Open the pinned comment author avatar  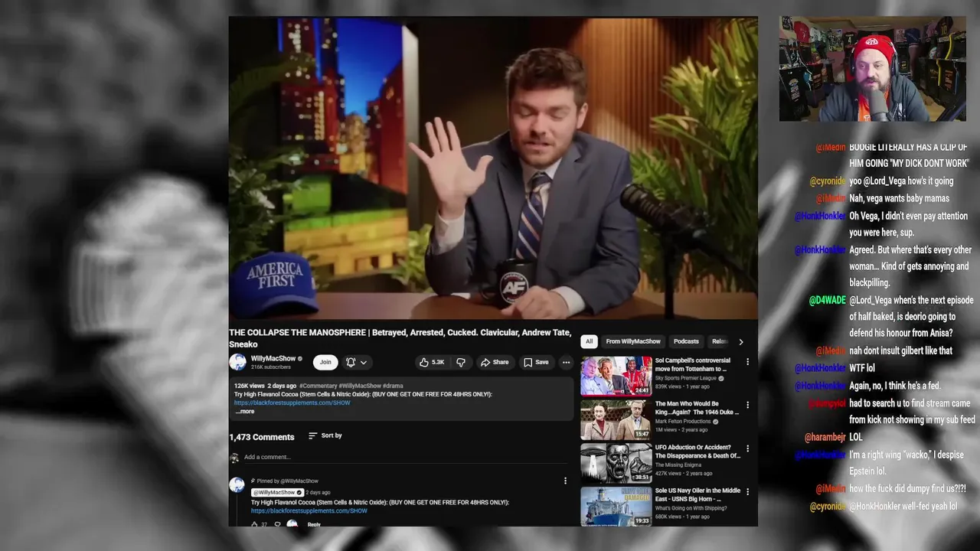(x=237, y=484)
